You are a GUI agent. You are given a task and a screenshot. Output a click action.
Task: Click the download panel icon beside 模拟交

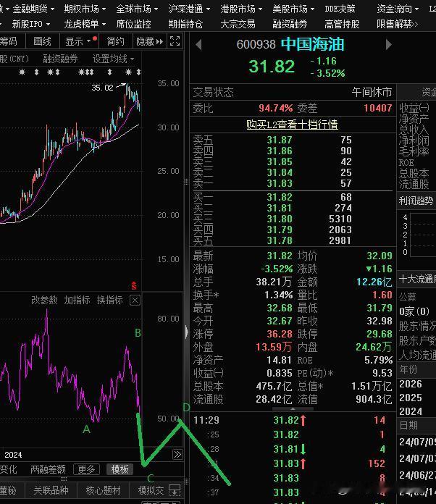[175, 490]
